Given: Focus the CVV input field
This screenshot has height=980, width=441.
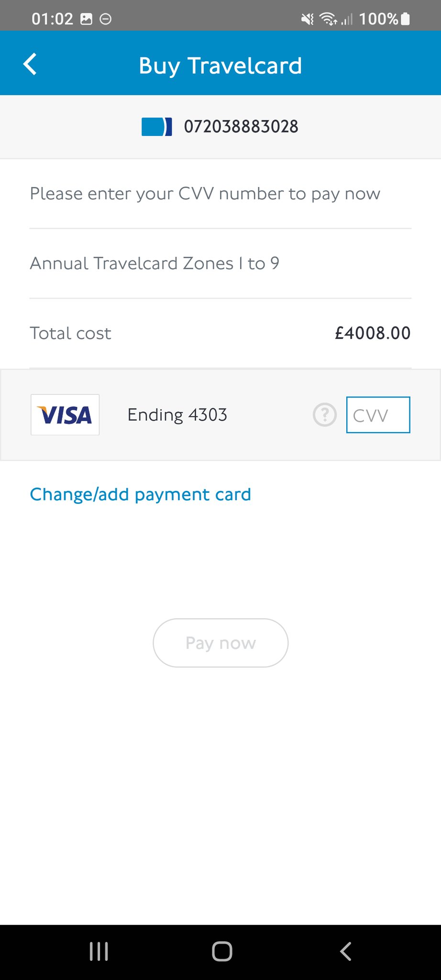Looking at the screenshot, I should (378, 415).
